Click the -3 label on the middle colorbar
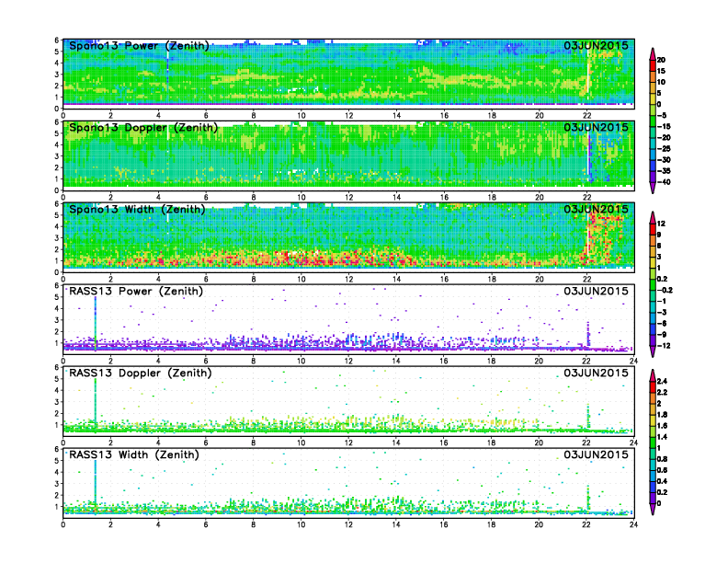This screenshot has width=728, height=563. click(662, 313)
